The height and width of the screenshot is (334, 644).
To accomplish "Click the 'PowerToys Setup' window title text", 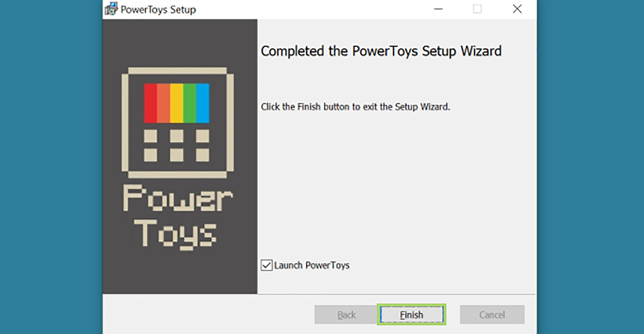I will pos(158,10).
